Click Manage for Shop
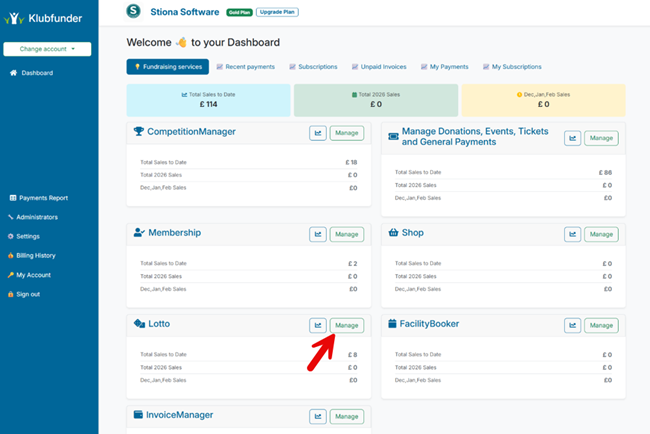650x434 pixels. 601,234
